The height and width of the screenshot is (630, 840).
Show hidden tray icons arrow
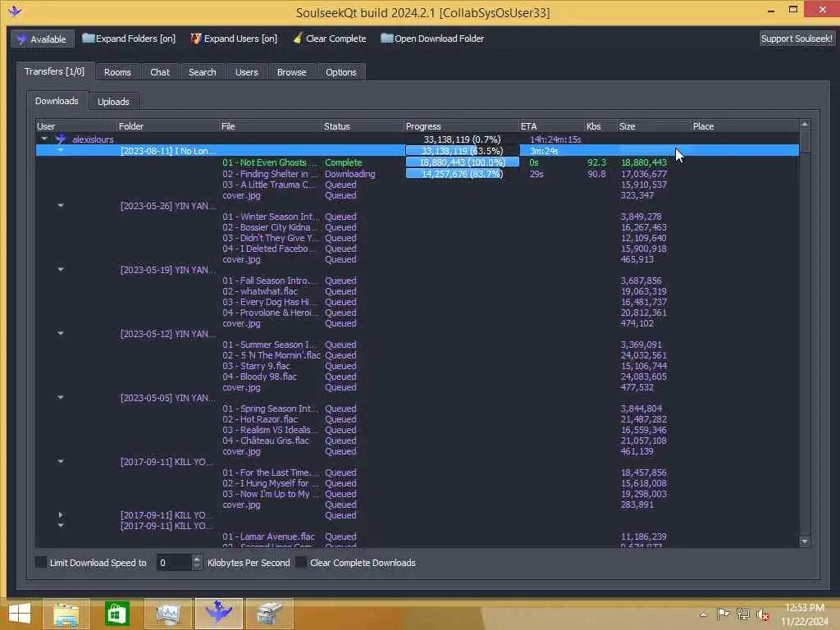[x=703, y=614]
